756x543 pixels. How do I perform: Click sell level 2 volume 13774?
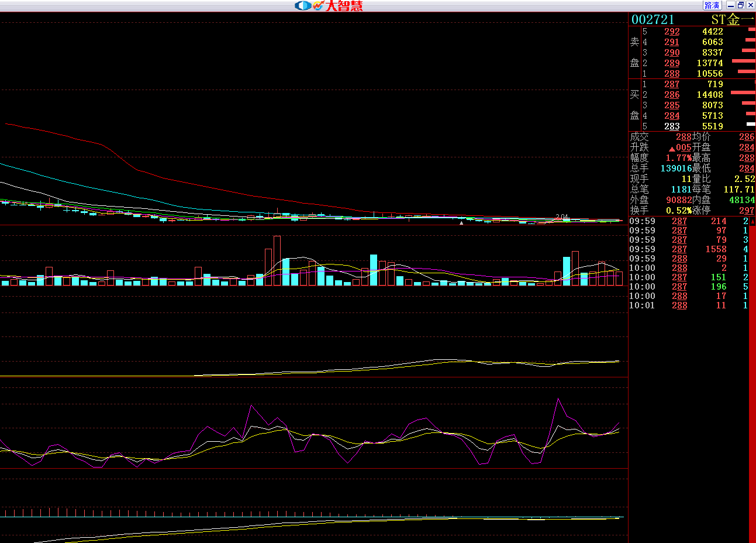click(710, 63)
